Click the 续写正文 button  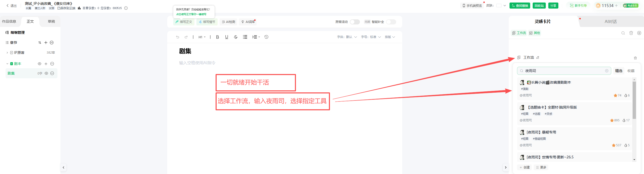tap(184, 22)
